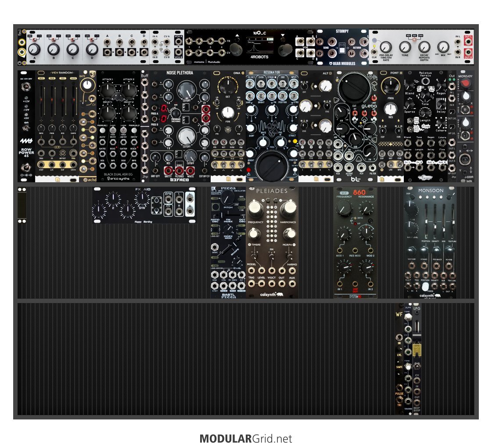This screenshot has width=492, height=448.
Task: Click the CLK input jack
Action: (374, 52)
